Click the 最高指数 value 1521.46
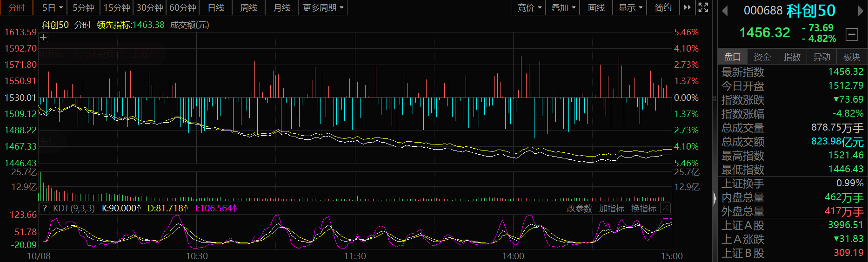 coord(846,155)
